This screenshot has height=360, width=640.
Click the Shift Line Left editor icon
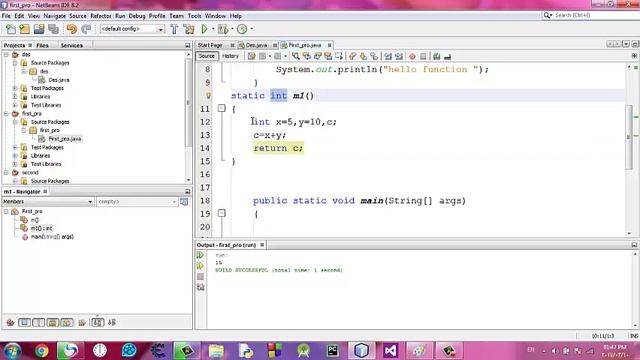coord(388,56)
